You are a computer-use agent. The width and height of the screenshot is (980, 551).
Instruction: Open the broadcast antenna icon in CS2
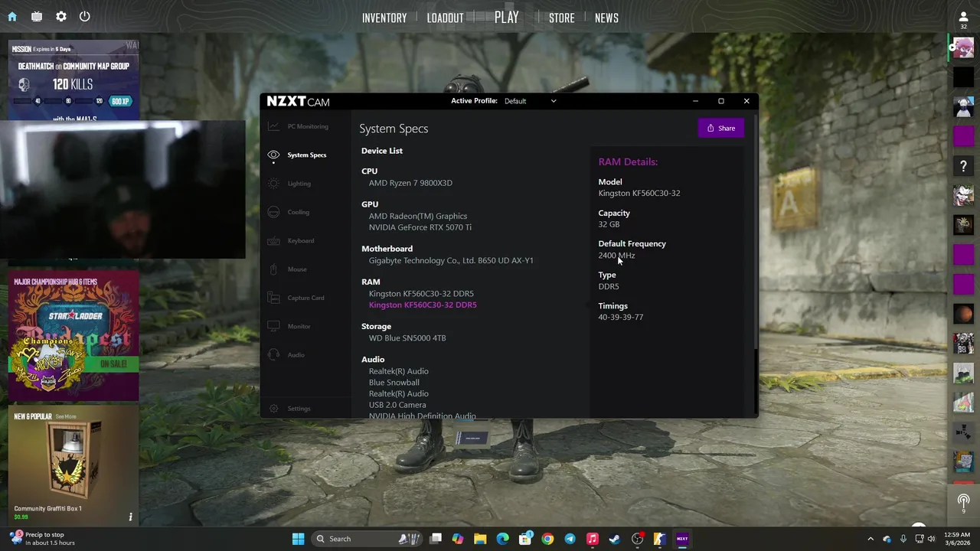963,502
